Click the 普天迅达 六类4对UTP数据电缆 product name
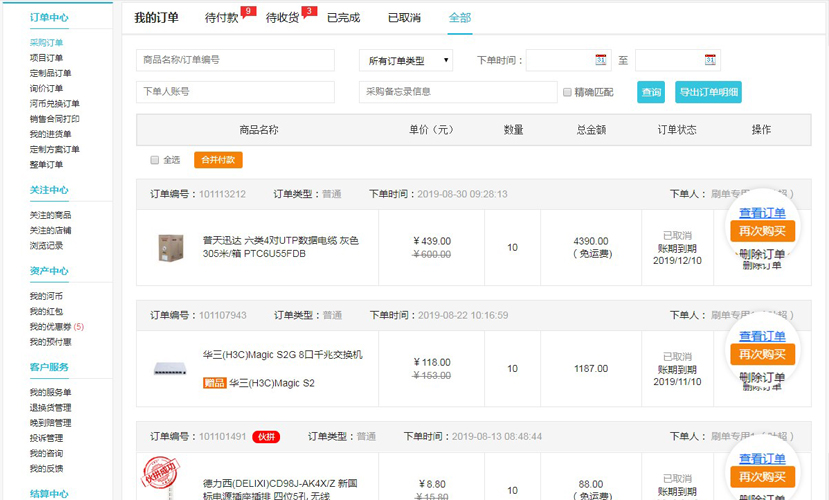The width and height of the screenshot is (829, 500). (281, 247)
